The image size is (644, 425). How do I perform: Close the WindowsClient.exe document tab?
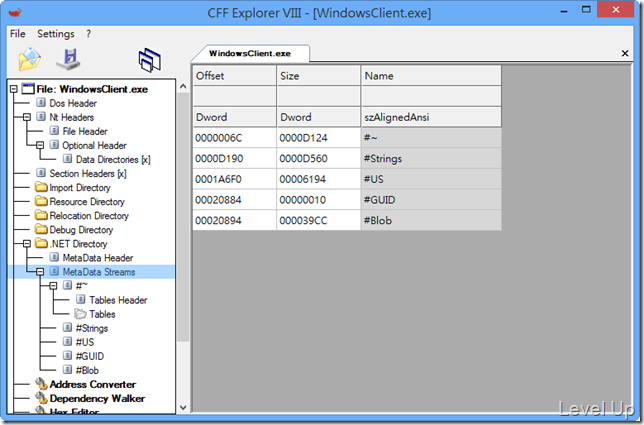(x=625, y=53)
